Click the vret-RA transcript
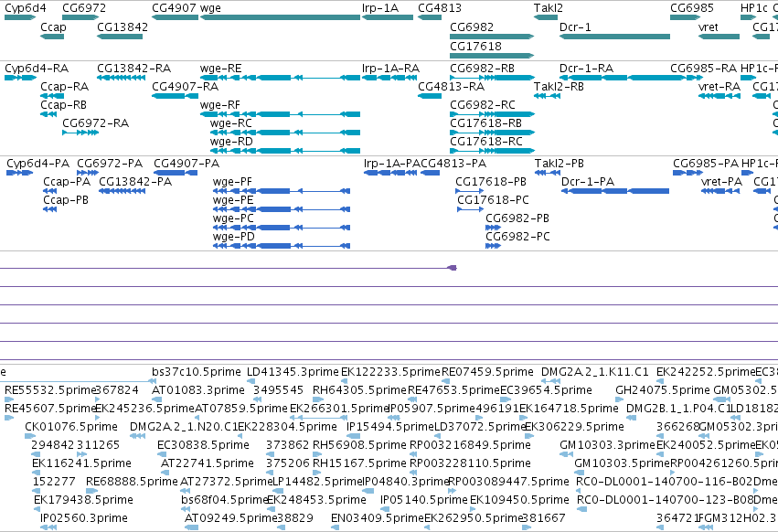778x532 pixels. click(719, 96)
